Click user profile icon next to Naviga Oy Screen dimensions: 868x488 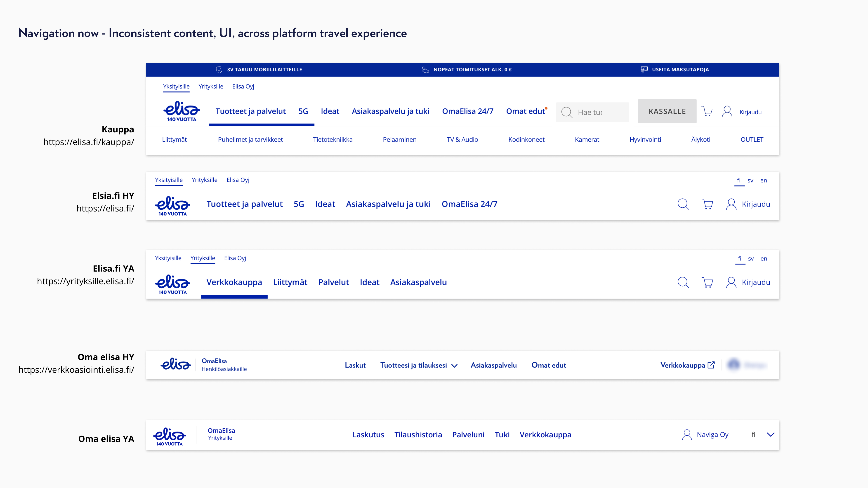pyautogui.click(x=687, y=434)
